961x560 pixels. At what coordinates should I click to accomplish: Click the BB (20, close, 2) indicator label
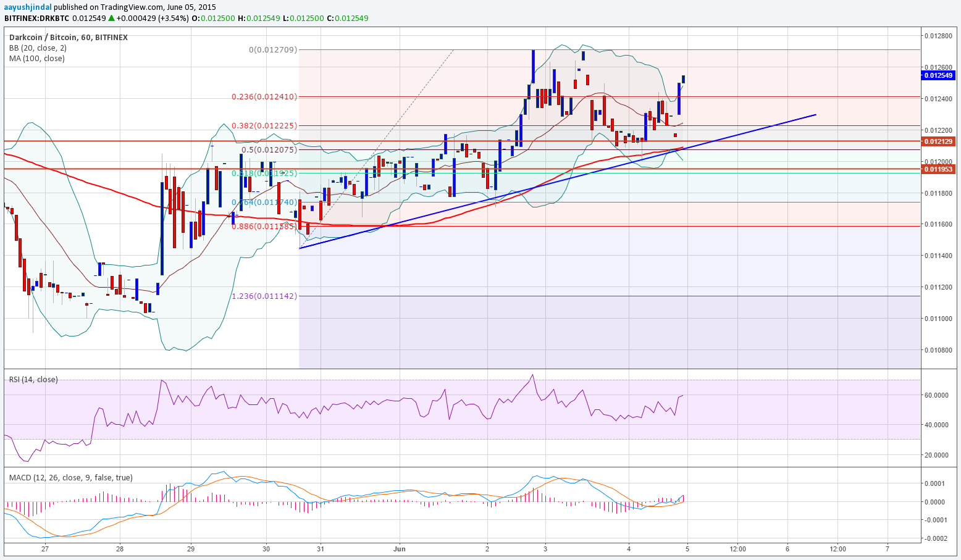38,48
